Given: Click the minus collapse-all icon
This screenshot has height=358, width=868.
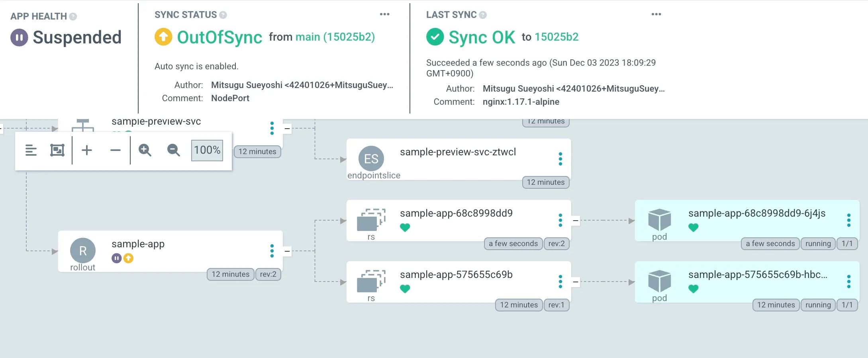Looking at the screenshot, I should click(116, 151).
